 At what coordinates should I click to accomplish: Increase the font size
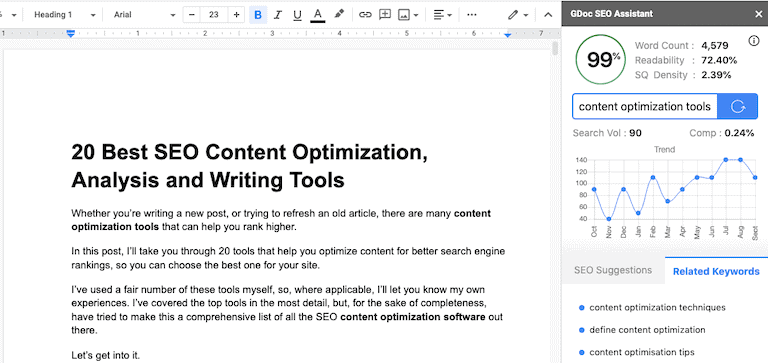tap(236, 15)
